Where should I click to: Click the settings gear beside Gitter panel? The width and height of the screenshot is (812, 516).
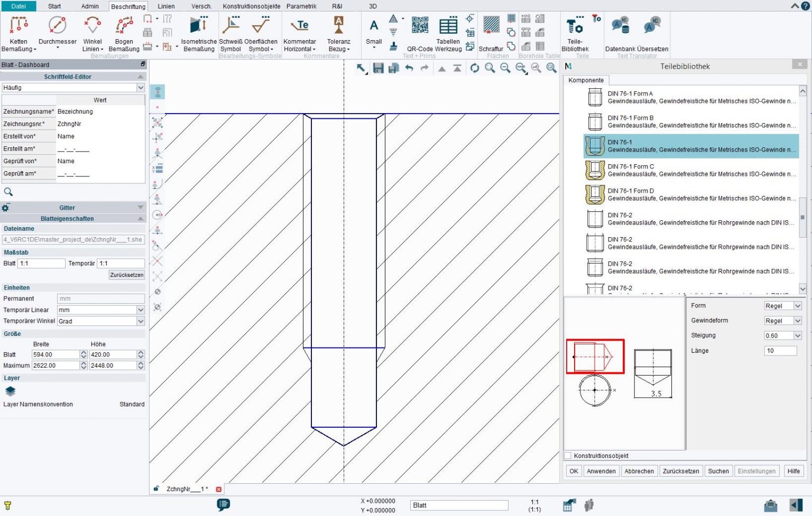[x=5, y=208]
